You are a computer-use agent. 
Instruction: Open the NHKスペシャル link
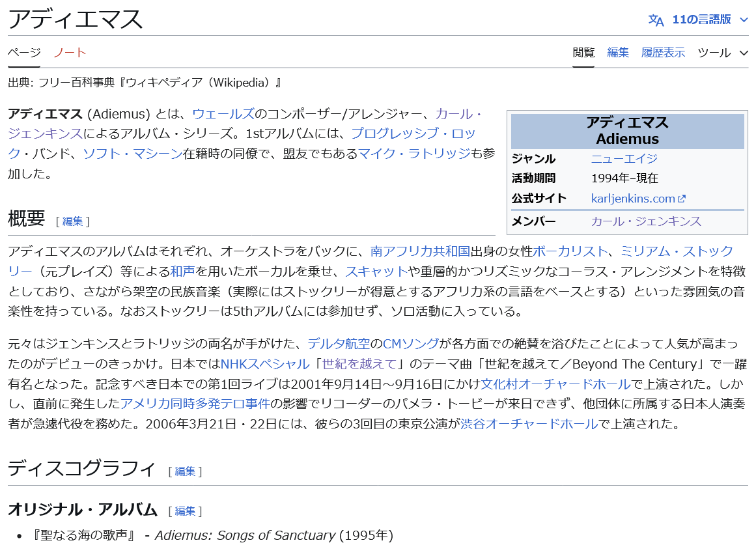(264, 363)
